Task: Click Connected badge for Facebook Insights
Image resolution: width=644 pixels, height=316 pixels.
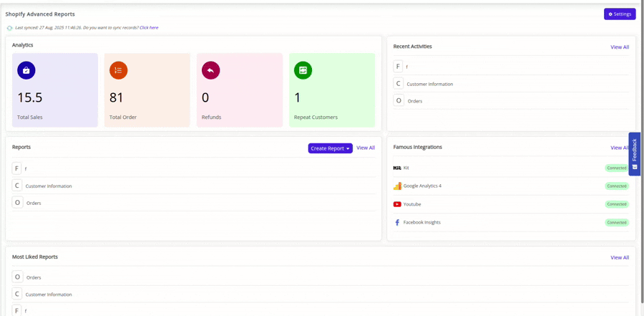Action: pyautogui.click(x=616, y=223)
